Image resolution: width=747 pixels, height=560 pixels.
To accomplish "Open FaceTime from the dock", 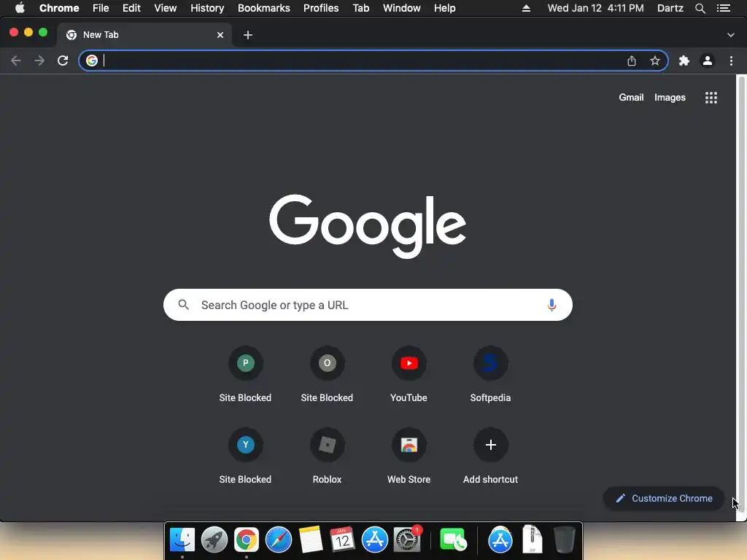I will (x=453, y=540).
